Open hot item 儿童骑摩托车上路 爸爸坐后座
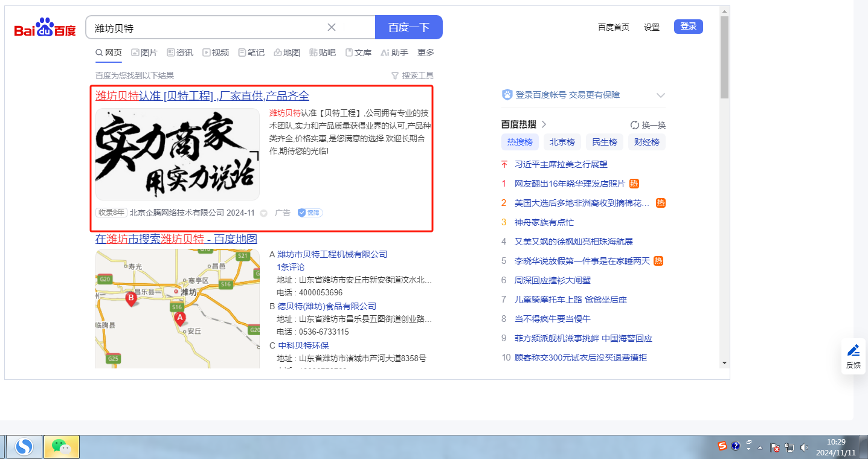 point(571,300)
